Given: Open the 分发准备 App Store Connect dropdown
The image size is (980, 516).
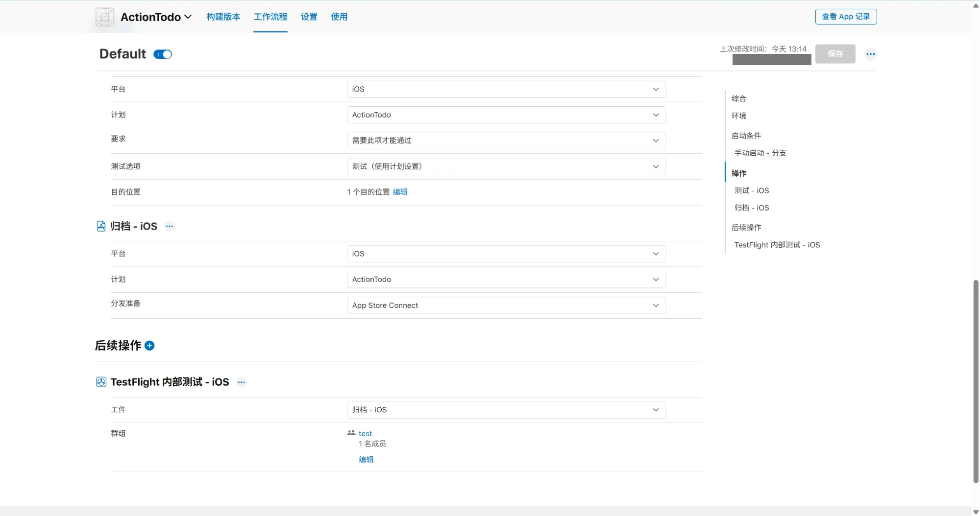Looking at the screenshot, I should (x=506, y=305).
